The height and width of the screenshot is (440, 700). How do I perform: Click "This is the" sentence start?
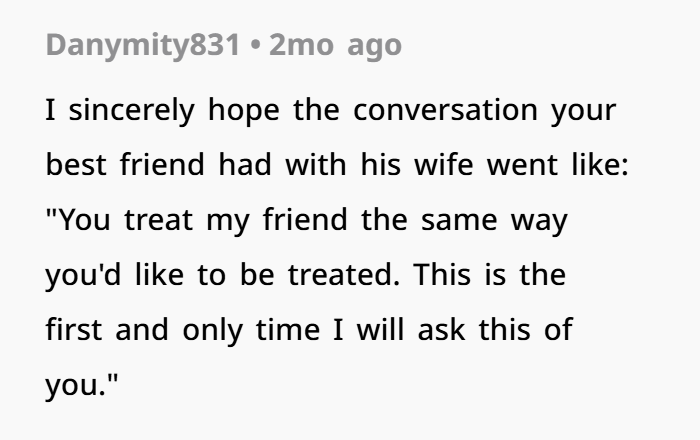[490, 274]
